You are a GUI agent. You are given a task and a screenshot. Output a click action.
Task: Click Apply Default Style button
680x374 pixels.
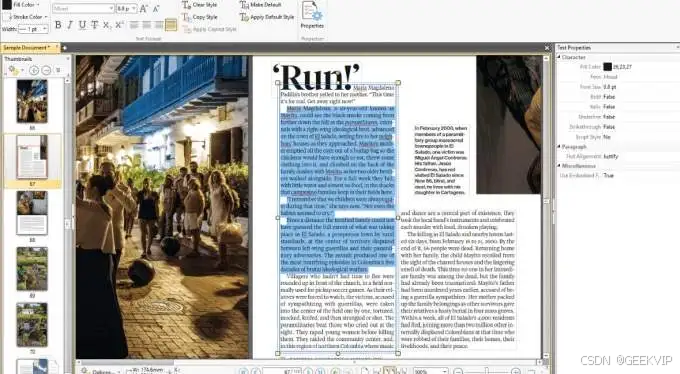[x=267, y=17]
